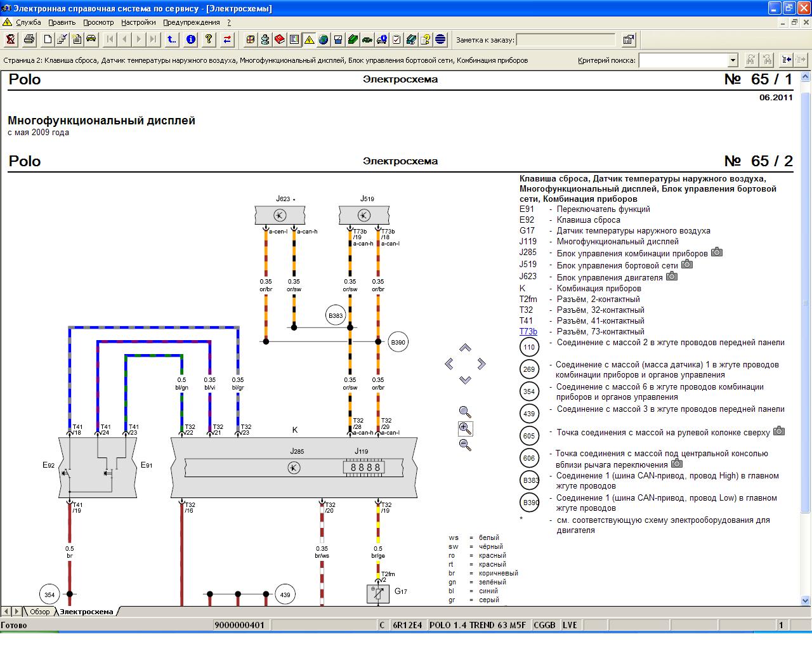The image size is (812, 658).
Task: Click the red book icon in toolbar
Action: (279, 40)
